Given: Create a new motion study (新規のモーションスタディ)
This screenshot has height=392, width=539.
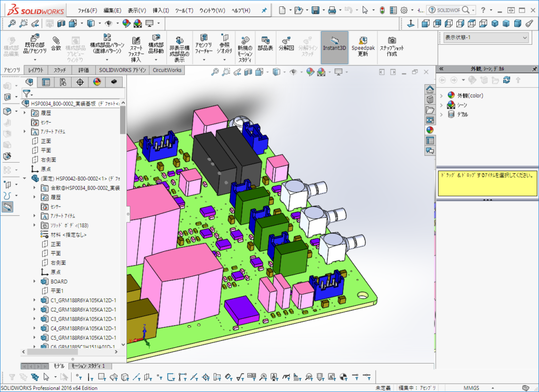Looking at the screenshot, I should 245,49.
